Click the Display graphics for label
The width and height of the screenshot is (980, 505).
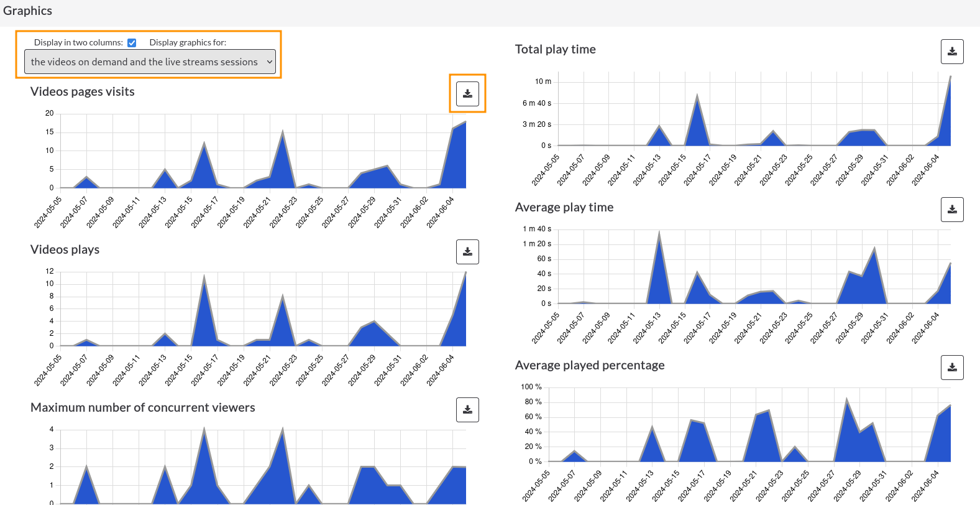(x=188, y=42)
